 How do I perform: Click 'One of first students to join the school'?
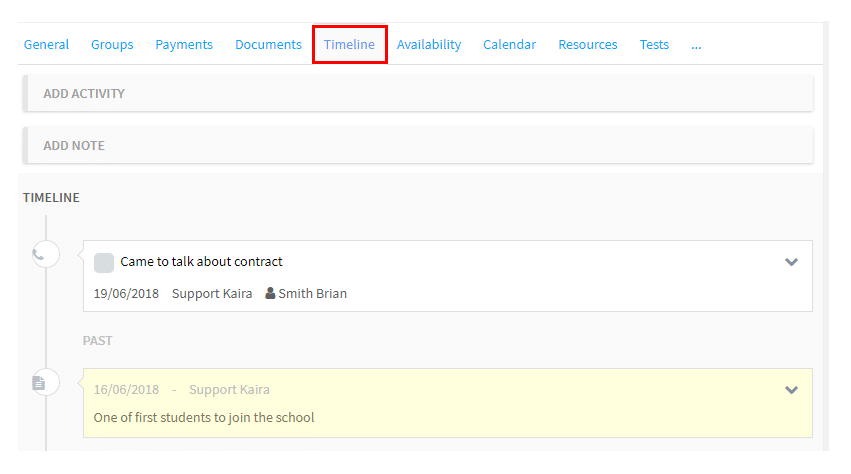coord(204,418)
